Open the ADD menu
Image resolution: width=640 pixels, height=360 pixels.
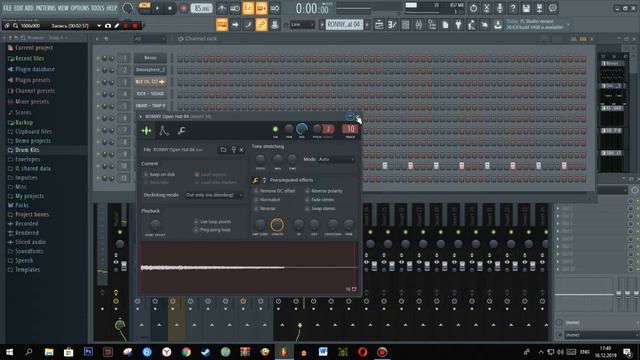pos(29,8)
